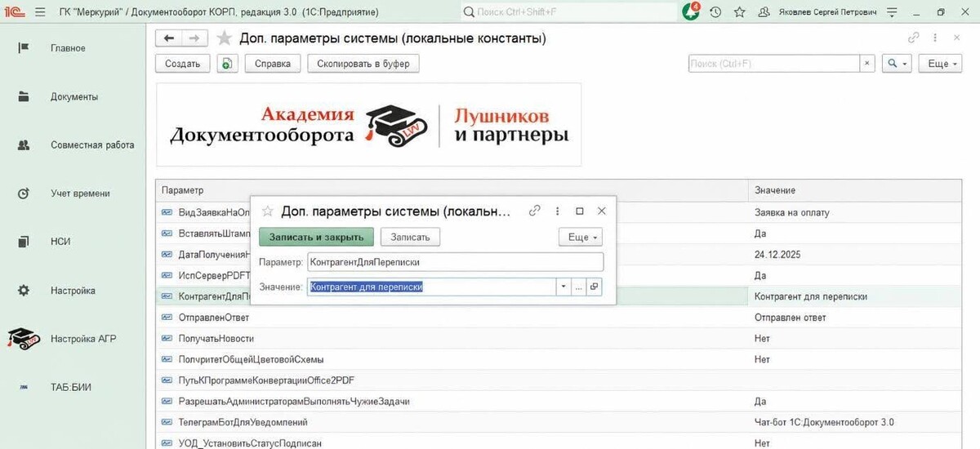Click the date value 24.12.2025

click(x=777, y=255)
